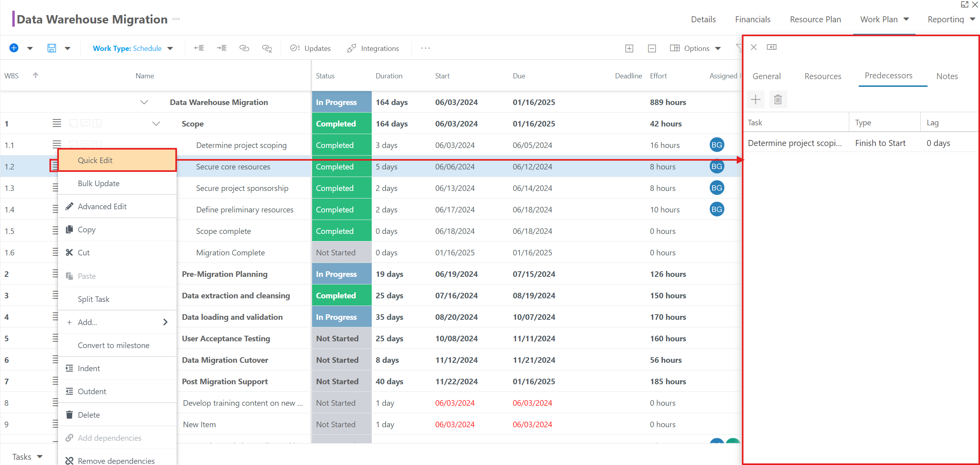Viewport: 980px width, 465px height.
Task: Click the collapse all minus-box icon
Action: point(652,49)
